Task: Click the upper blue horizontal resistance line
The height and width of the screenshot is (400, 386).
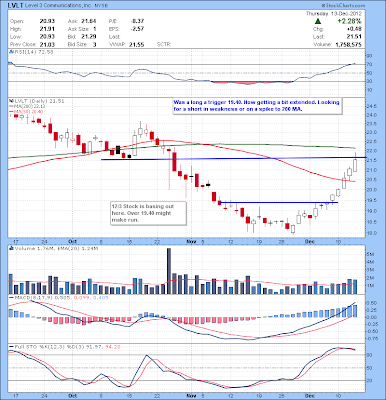Action: point(233,158)
